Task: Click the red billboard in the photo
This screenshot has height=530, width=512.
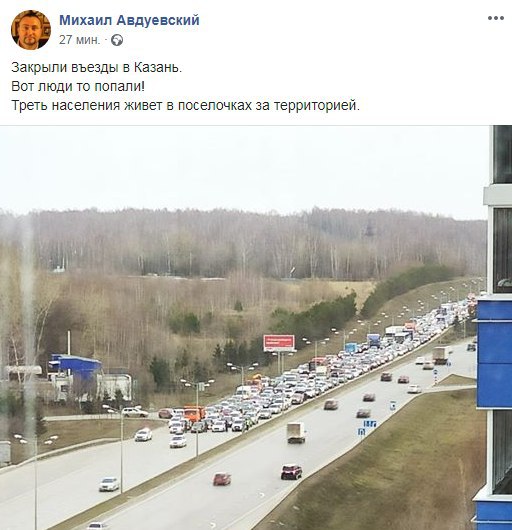Action: [279, 343]
